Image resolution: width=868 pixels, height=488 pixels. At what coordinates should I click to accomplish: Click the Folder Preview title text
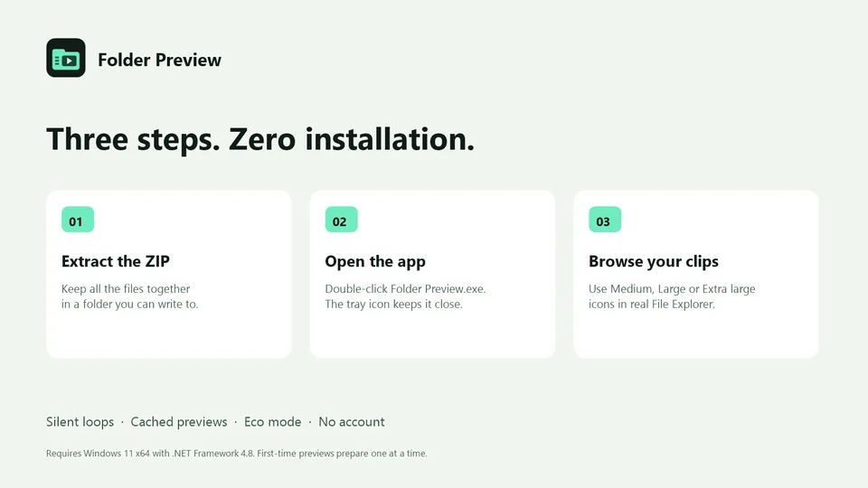click(x=159, y=60)
